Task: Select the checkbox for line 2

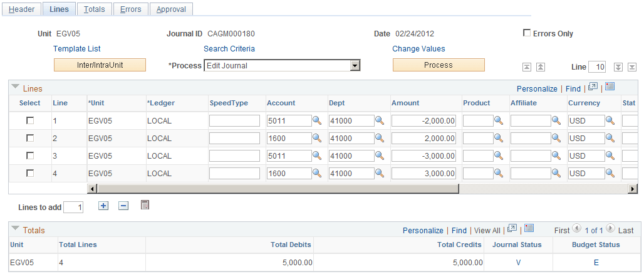Action: click(x=30, y=138)
